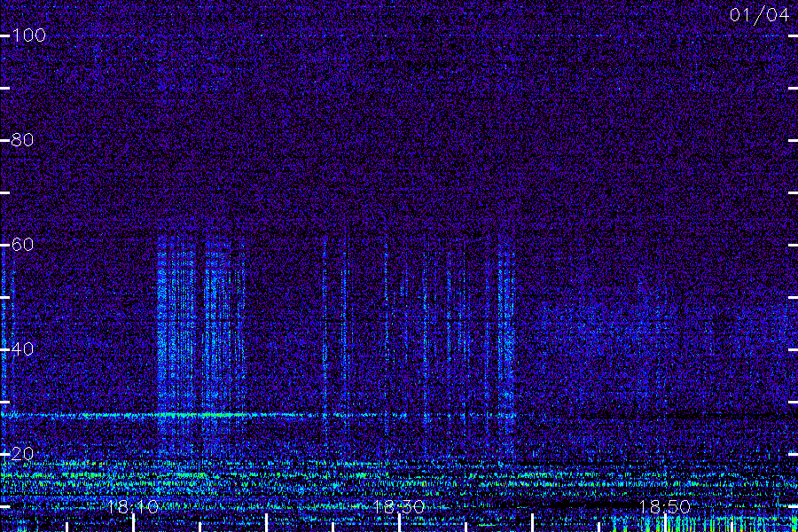The height and width of the screenshot is (532, 798).
Task: Click the 60 frequency axis label
Action: pos(22,245)
